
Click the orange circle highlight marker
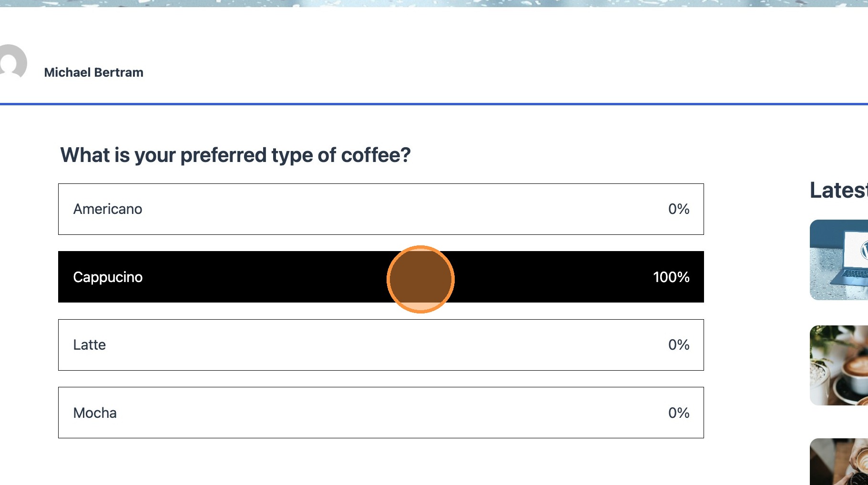coord(420,279)
